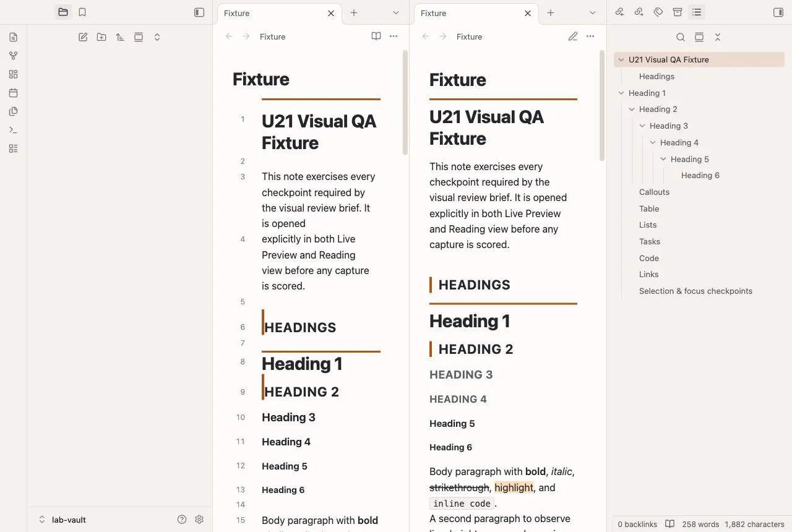Open the help icon beside lab-vault
Viewport: 792px width, 532px height.
[x=182, y=520]
